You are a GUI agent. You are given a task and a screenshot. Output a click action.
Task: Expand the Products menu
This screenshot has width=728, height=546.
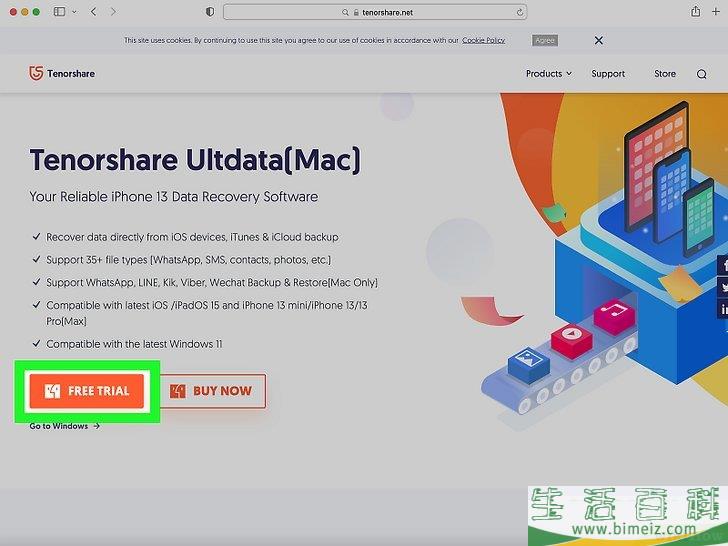548,73
